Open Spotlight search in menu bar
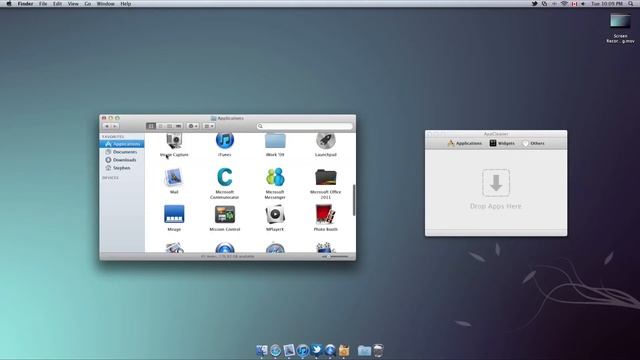640x360 pixels. [631, 4]
